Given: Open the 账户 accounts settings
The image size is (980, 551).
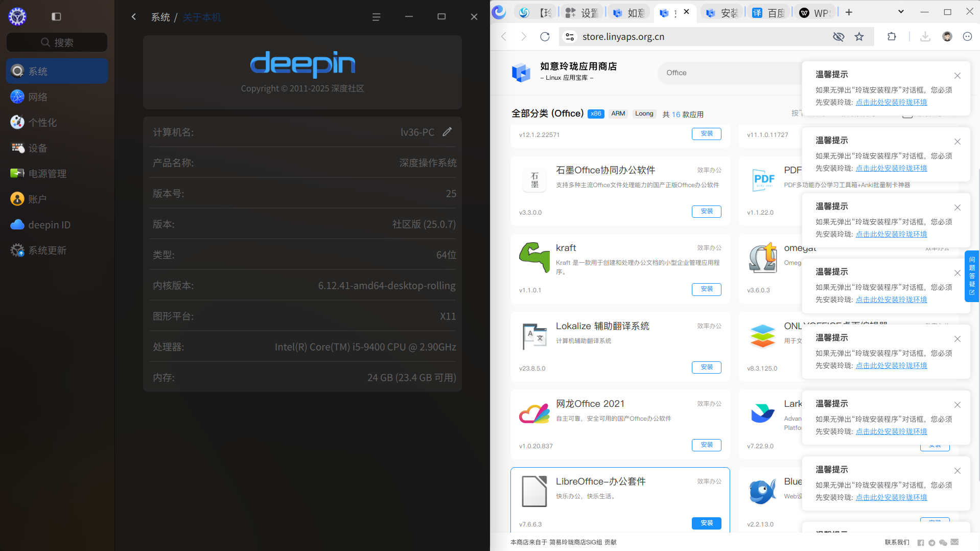Looking at the screenshot, I should [57, 199].
